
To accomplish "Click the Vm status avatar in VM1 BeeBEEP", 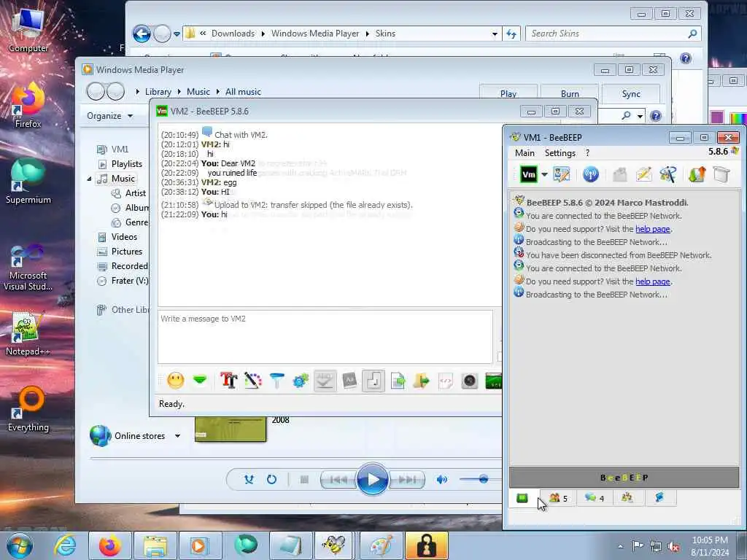I will pyautogui.click(x=528, y=175).
